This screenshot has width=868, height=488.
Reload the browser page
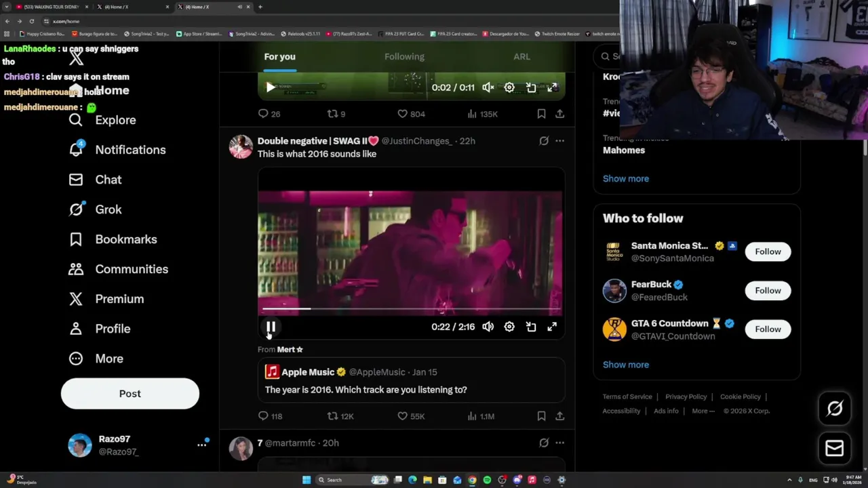31,21
